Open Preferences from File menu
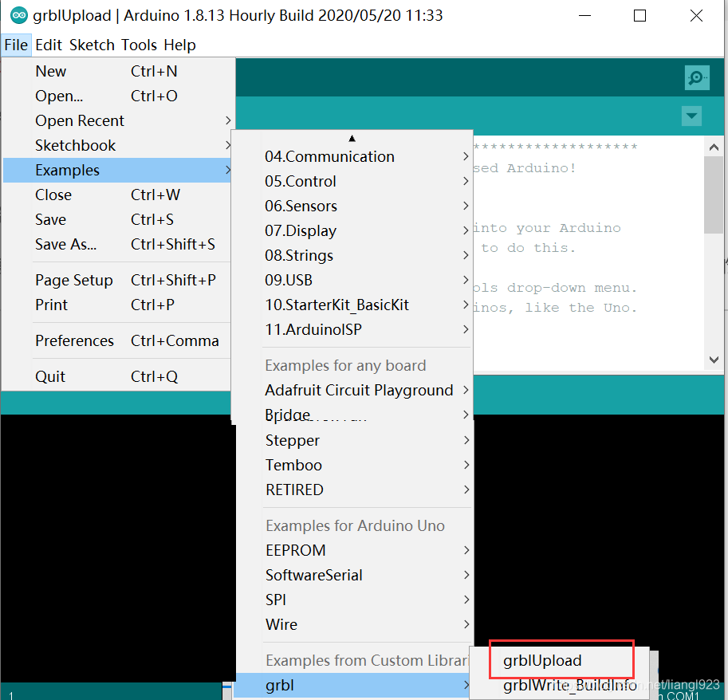The image size is (728, 700). (117, 340)
